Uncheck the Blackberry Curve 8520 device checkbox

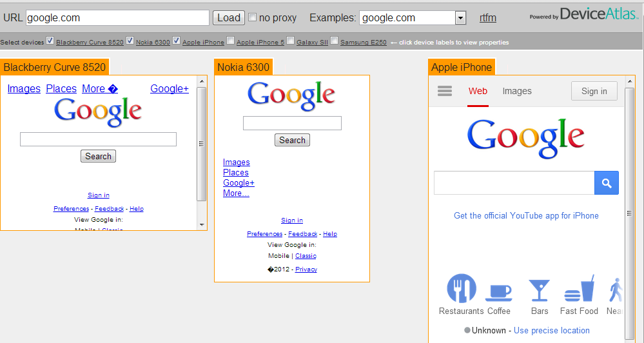click(50, 41)
